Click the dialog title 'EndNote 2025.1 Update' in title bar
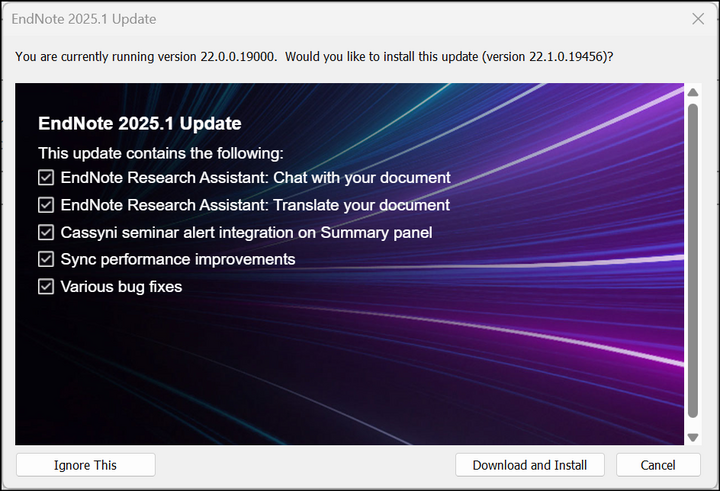 coord(84,19)
